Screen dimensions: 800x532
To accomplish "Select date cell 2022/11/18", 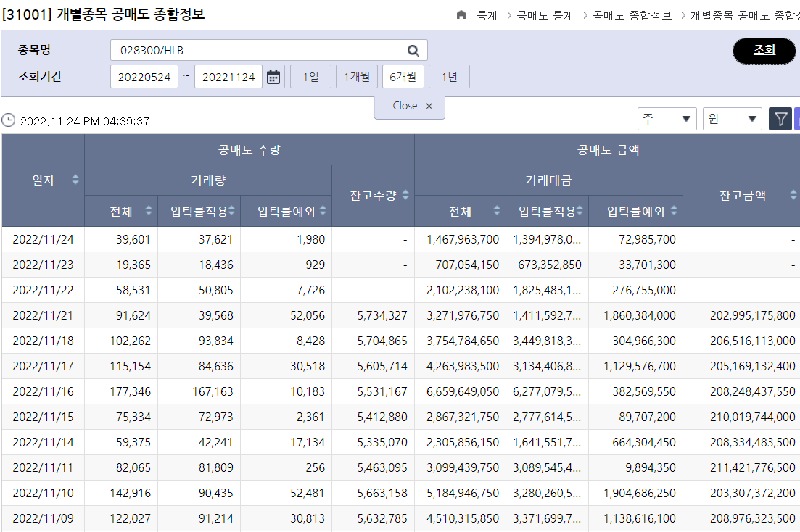I will tap(43, 341).
